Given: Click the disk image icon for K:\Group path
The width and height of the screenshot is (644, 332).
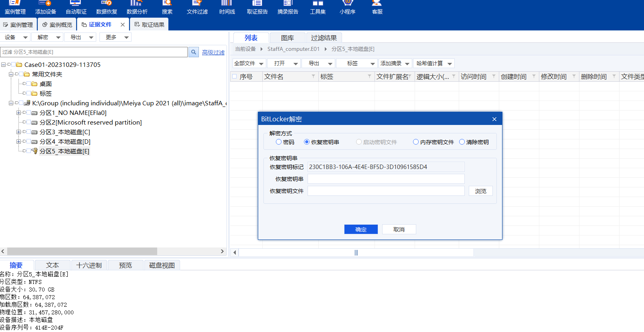Looking at the screenshot, I should tap(27, 103).
